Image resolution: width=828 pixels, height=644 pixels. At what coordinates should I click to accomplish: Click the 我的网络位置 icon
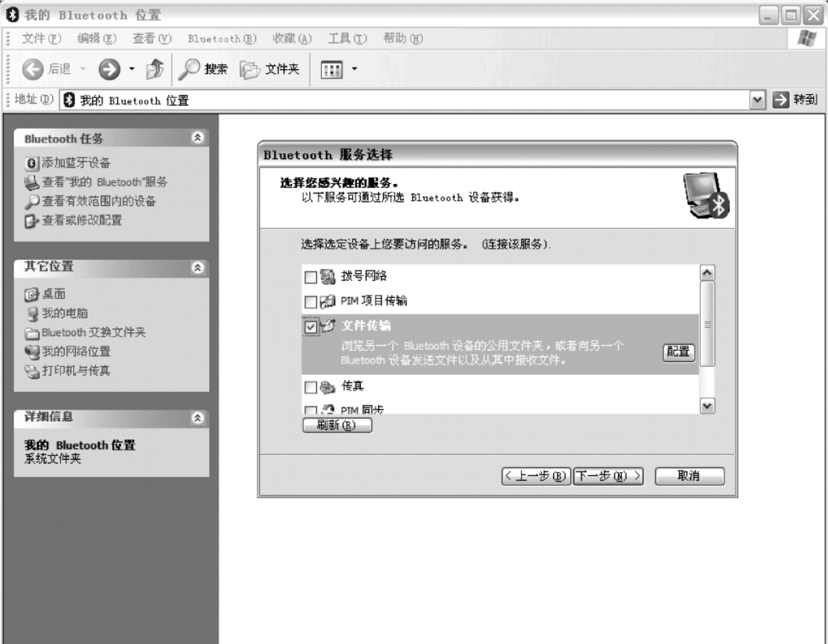(x=32, y=352)
